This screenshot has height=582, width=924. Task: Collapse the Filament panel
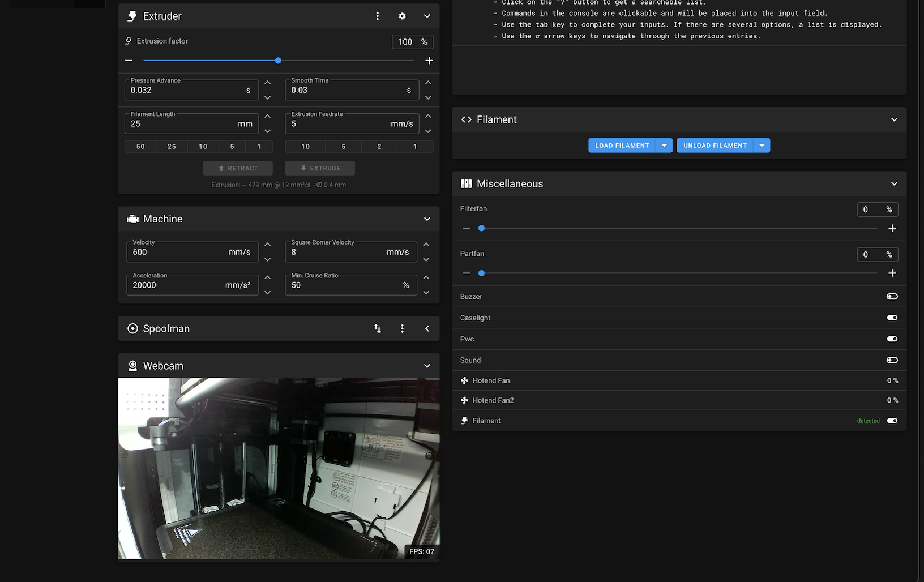894,119
